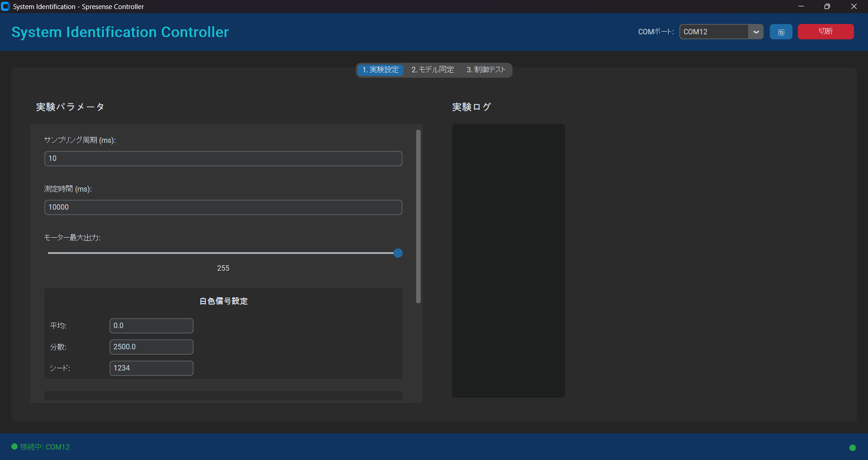Viewport: 868px width, 460px height.
Task: Expand the COM port dropdown arrow
Action: (755, 32)
